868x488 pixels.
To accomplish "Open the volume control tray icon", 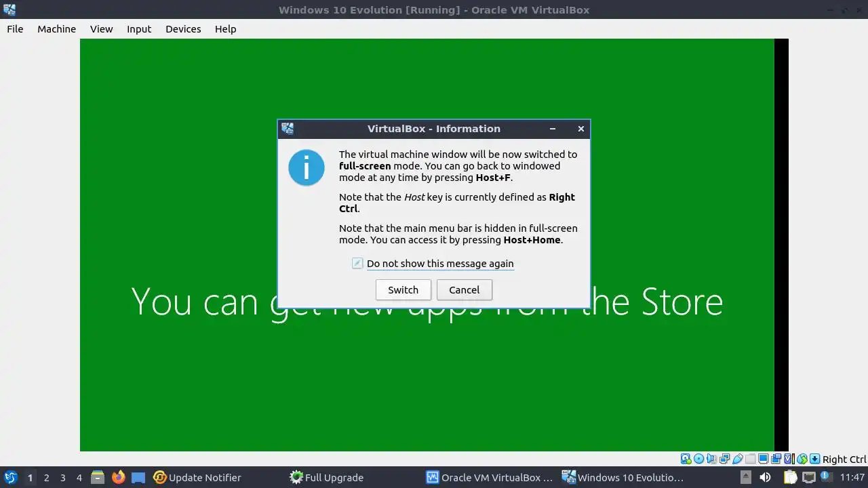I will pos(765,477).
